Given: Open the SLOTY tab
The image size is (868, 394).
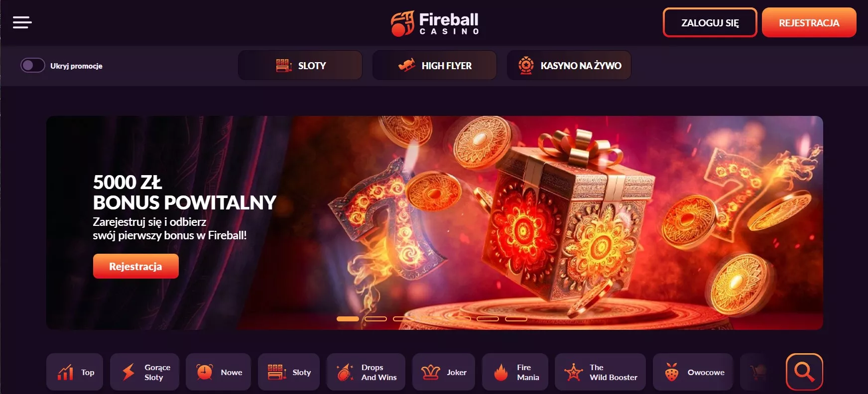Looking at the screenshot, I should click(x=300, y=65).
